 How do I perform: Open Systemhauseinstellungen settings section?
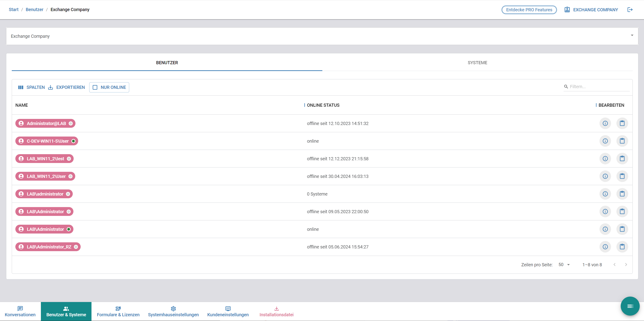(x=173, y=312)
